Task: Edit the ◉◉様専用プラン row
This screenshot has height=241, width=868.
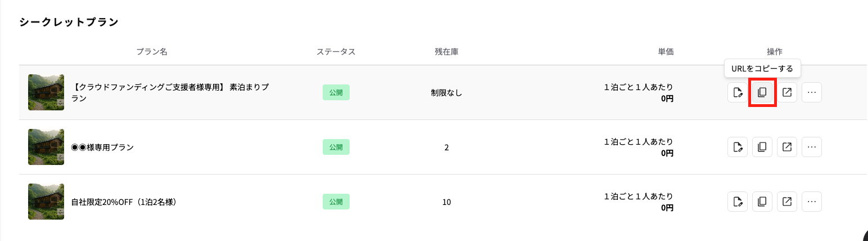Action: [738, 147]
